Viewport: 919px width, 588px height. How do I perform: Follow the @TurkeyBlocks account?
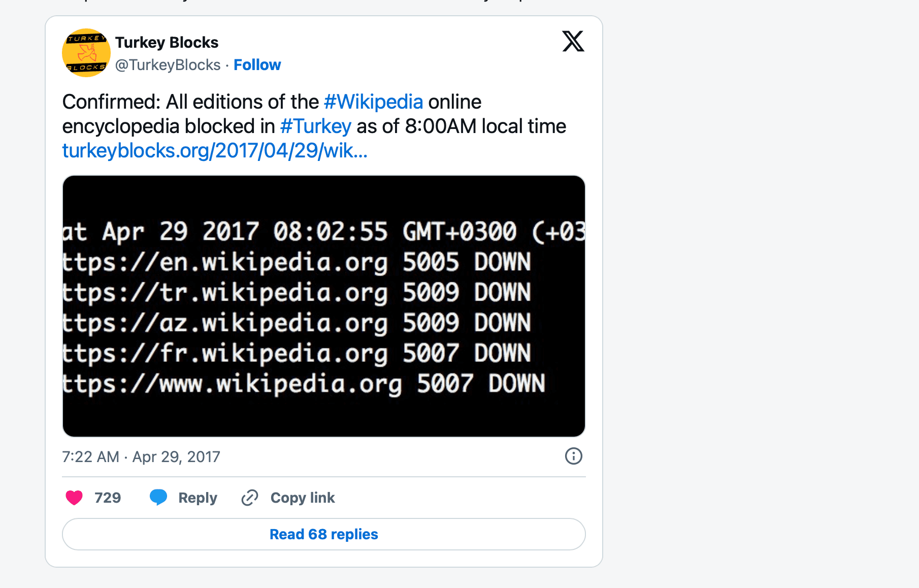point(257,64)
